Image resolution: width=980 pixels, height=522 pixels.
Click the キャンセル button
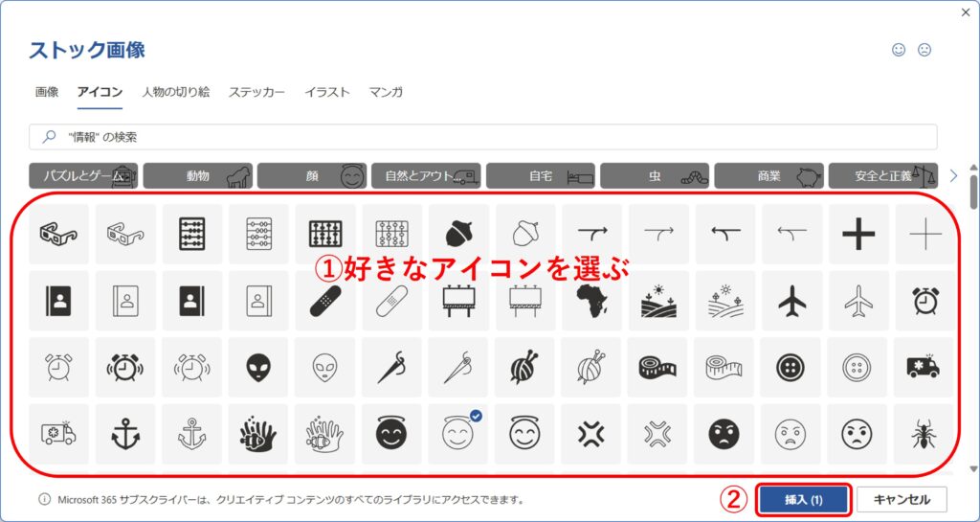pos(902,499)
